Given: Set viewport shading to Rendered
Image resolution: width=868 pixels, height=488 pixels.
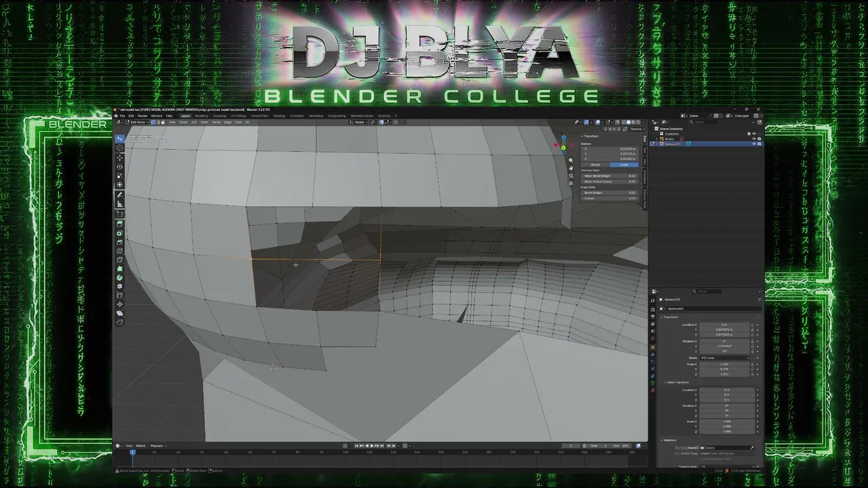Looking at the screenshot, I should (x=638, y=122).
